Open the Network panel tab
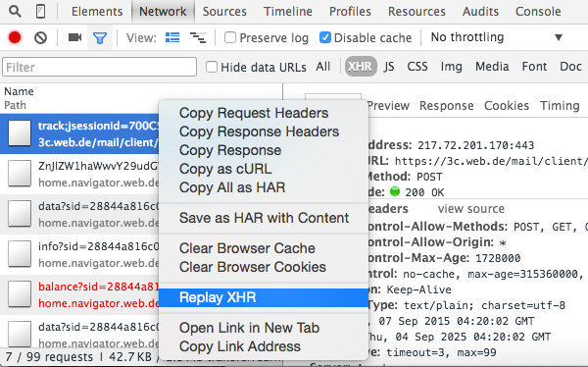 [163, 11]
